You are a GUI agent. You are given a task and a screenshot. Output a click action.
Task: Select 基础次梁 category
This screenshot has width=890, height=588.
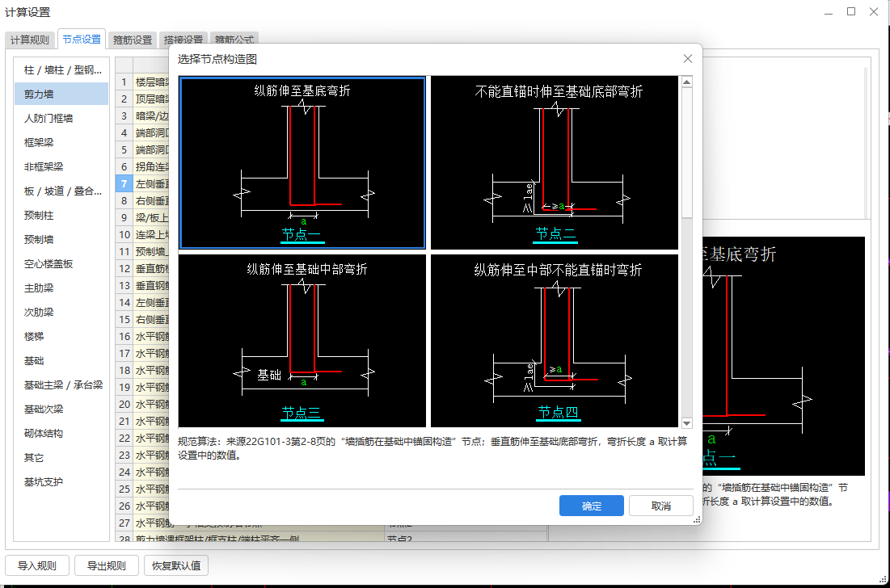click(61, 409)
